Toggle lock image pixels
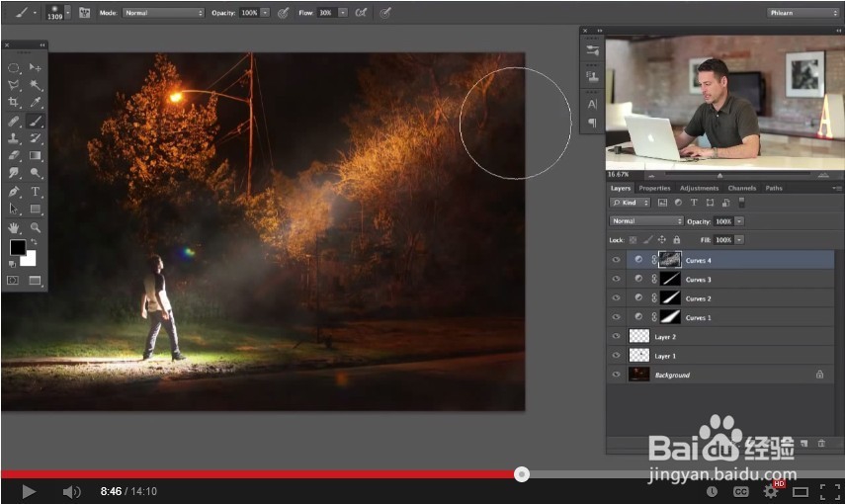The width and height of the screenshot is (845, 504). point(647,240)
